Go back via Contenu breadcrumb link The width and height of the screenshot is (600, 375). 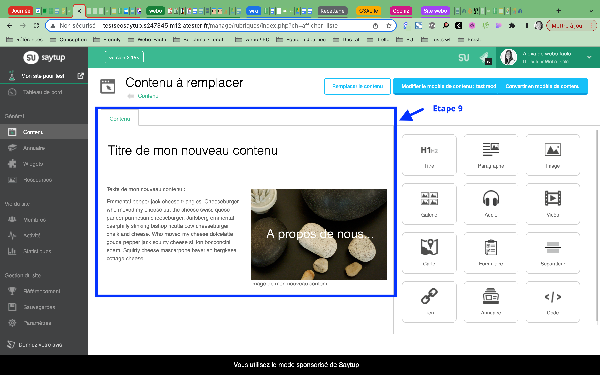148,96
